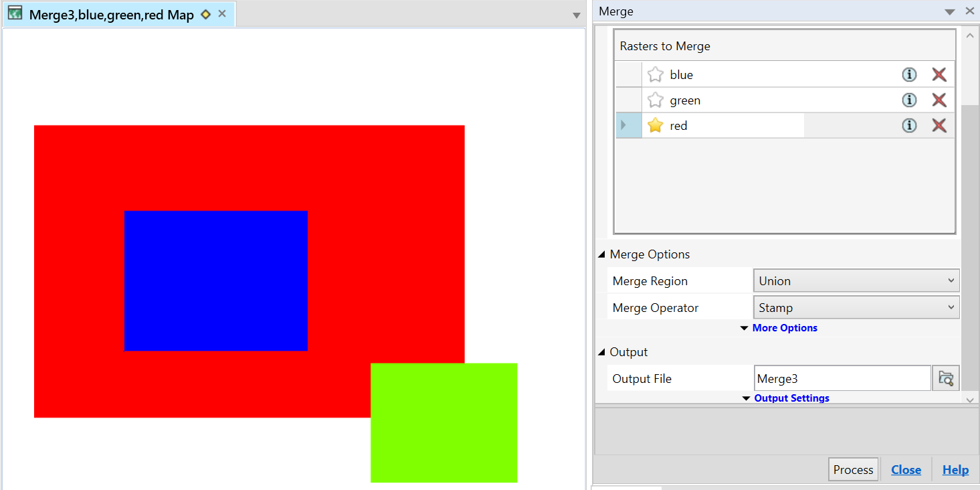Viewport: 980px width, 490px height.
Task: Open info for the blue raster
Action: pos(909,74)
